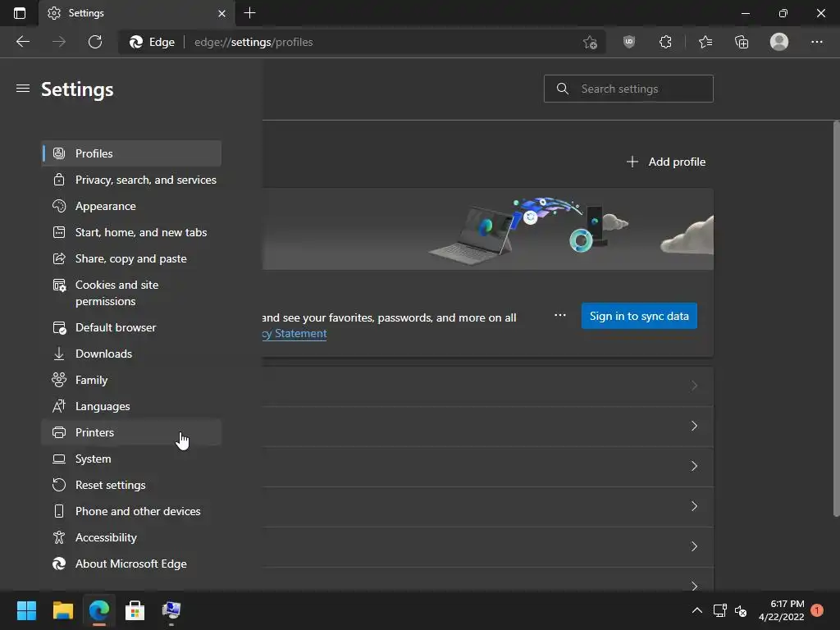Expand the fifth profile settings row chevron
Screen dimensions: 840x630
click(694, 546)
